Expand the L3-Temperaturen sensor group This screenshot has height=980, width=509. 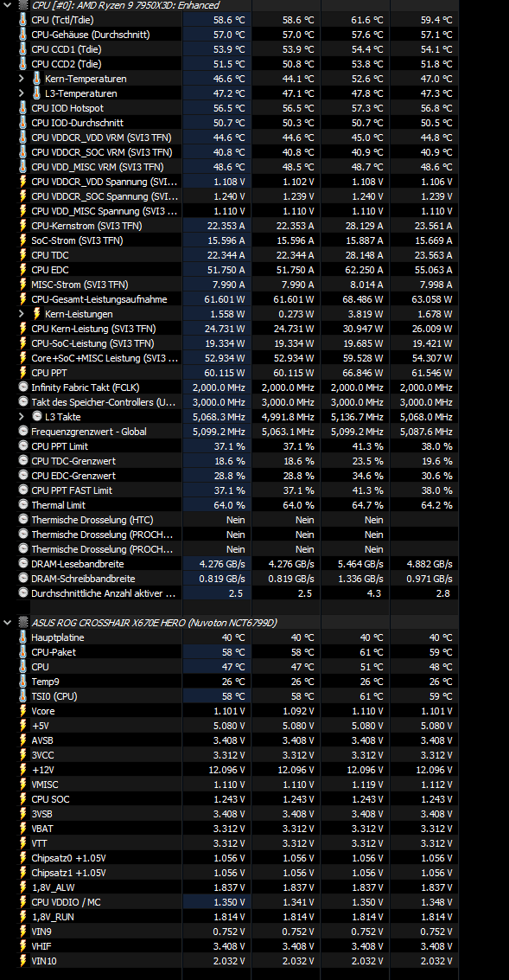22,93
